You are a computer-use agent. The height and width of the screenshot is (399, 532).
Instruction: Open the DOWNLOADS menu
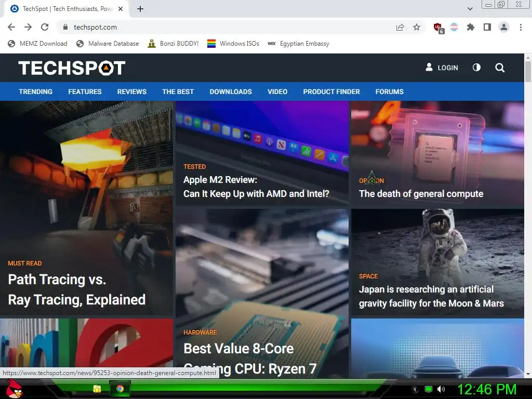click(231, 91)
